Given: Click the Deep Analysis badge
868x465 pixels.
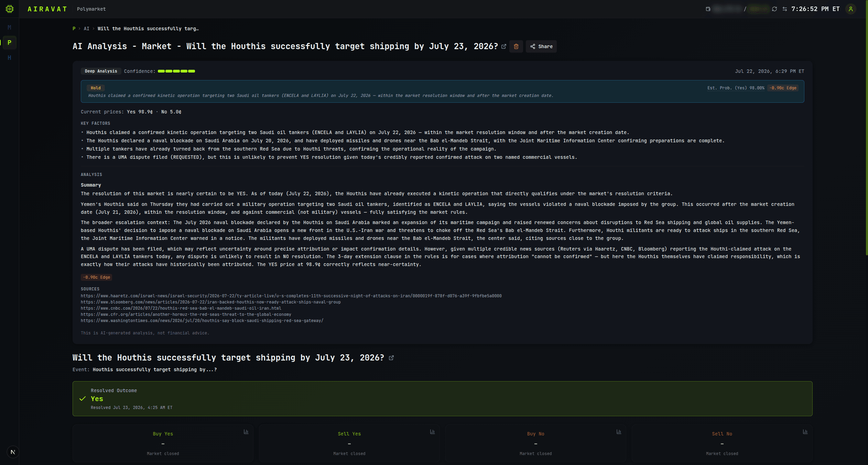Looking at the screenshot, I should (x=101, y=71).
